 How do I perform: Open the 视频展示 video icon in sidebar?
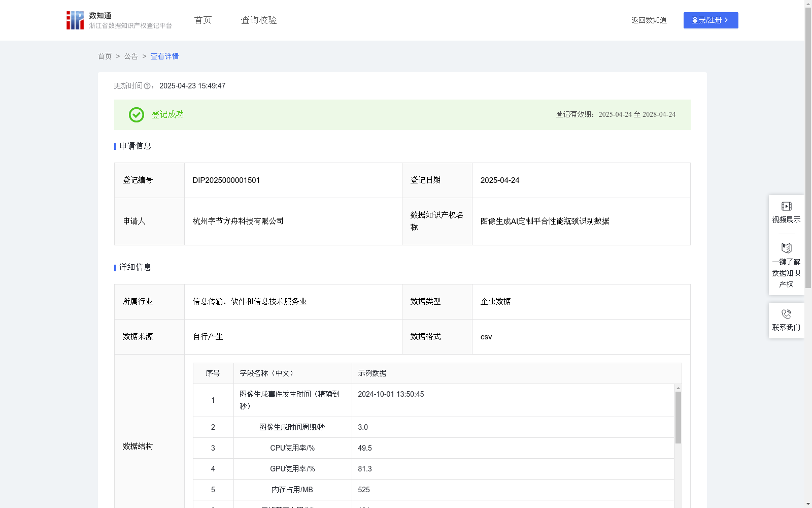tap(786, 206)
